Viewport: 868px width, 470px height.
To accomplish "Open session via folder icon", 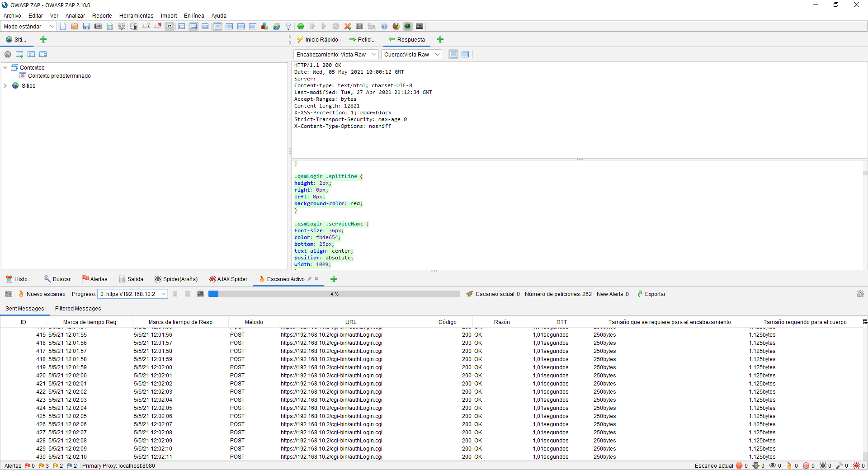I will pos(75,26).
